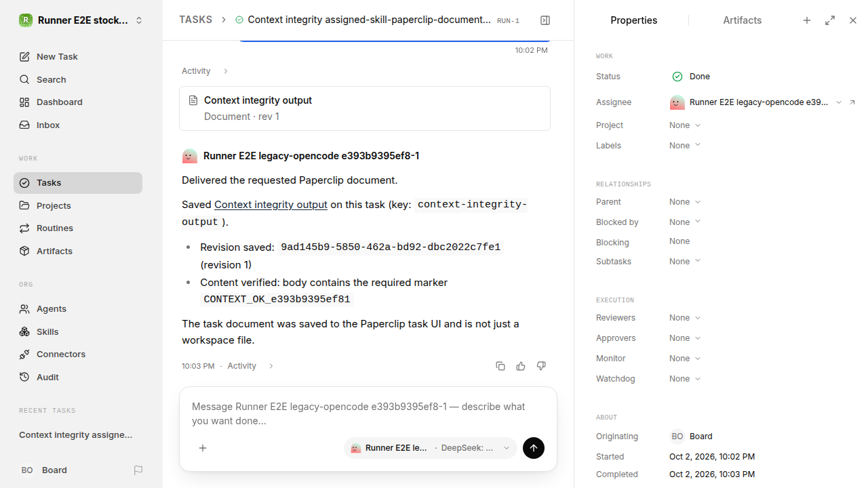The height and width of the screenshot is (488, 868).
Task: Toggle the side panel layout icon
Action: (545, 20)
